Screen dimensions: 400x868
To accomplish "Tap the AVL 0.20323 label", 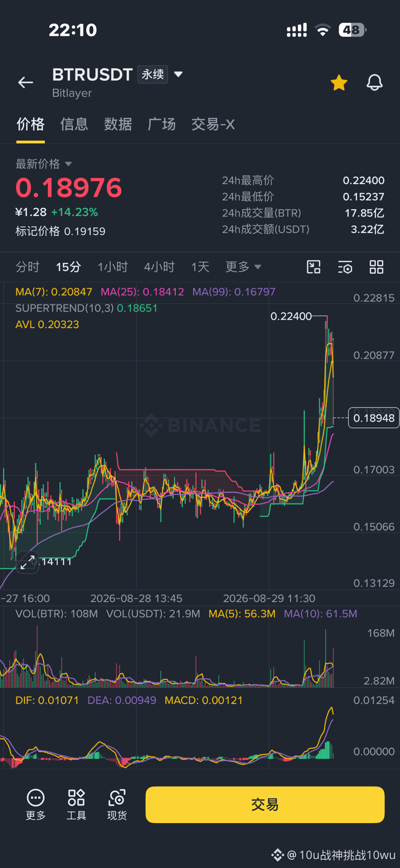I will coord(47,324).
